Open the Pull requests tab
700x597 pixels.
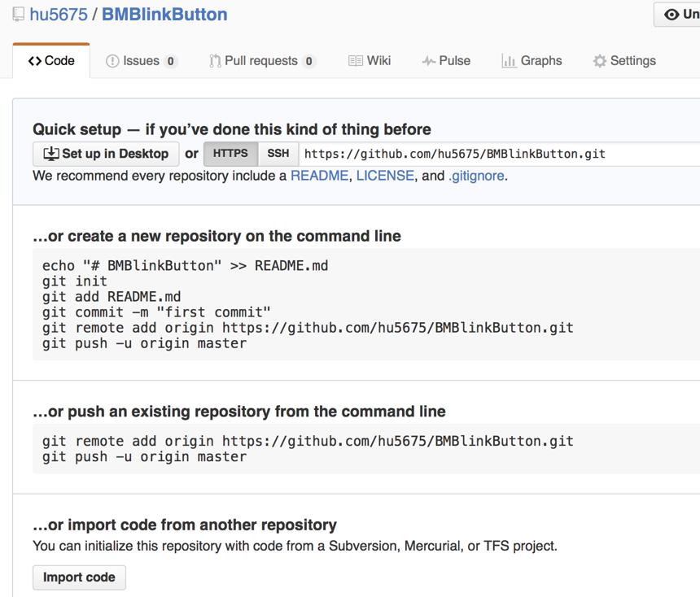[262, 61]
